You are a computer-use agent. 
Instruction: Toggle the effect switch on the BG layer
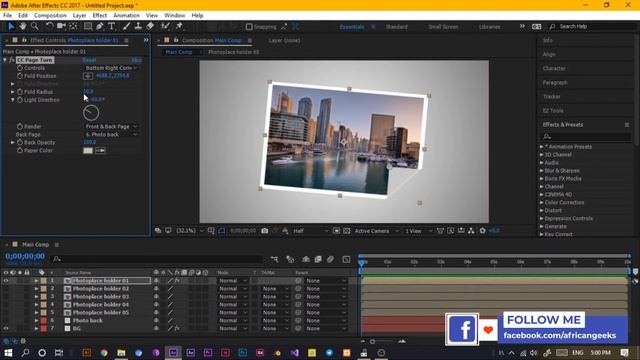pyautogui.click(x=177, y=329)
